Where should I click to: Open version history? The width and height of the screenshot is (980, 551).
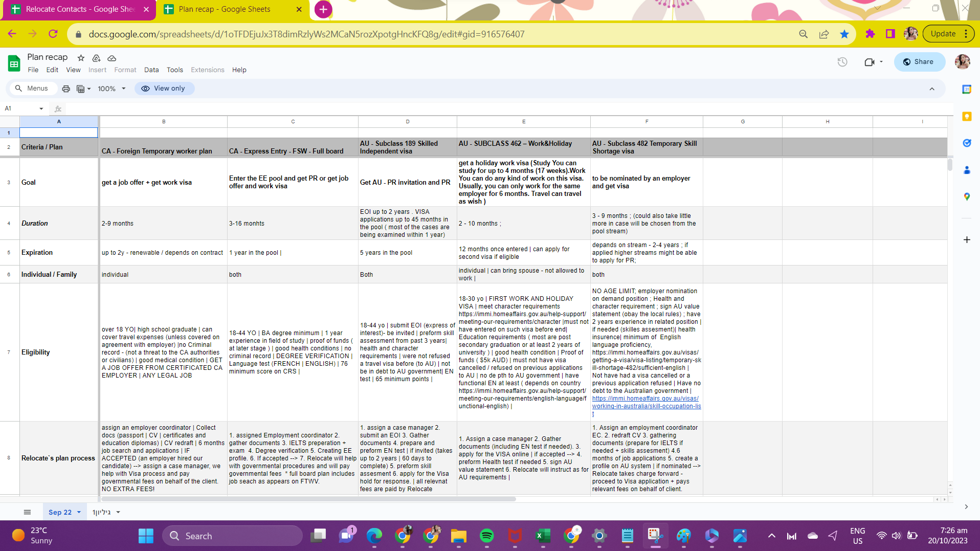(842, 61)
